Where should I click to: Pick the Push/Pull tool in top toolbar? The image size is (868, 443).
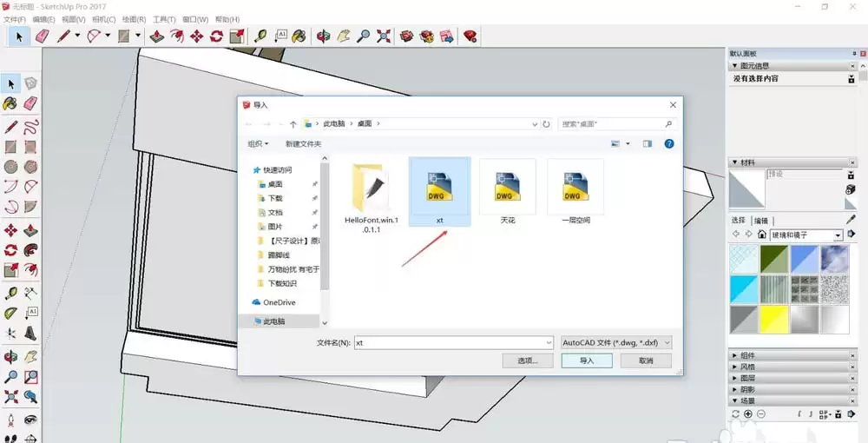pos(156,36)
